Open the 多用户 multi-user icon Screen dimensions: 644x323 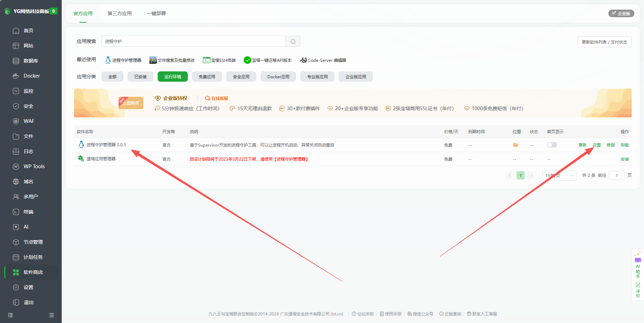pos(16,197)
